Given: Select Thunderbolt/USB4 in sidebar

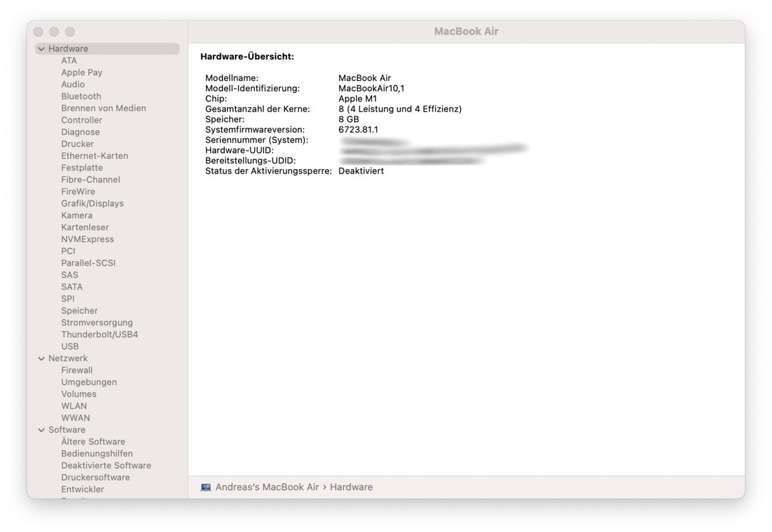Looking at the screenshot, I should coord(100,335).
